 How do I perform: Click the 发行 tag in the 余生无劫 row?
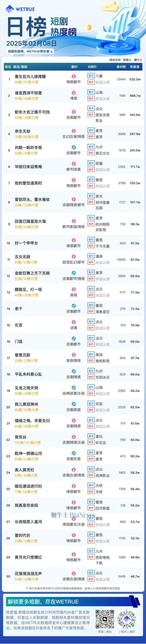coord(91,130)
